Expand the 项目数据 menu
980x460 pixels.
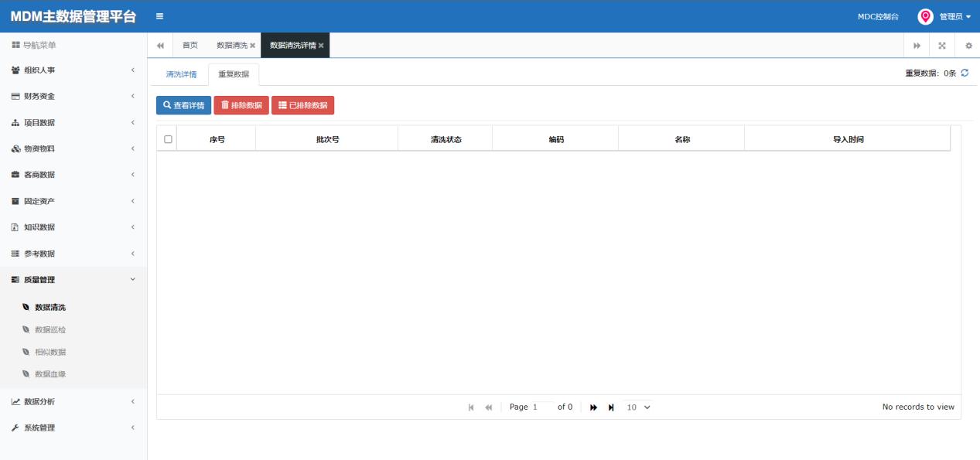coord(73,123)
